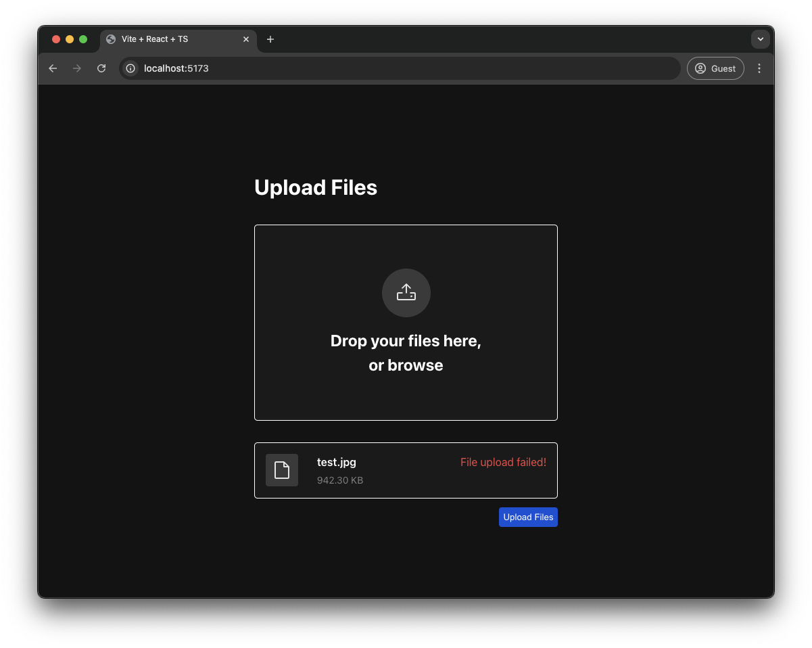Minimize the window with the yellow button
This screenshot has width=812, height=648.
(x=70, y=39)
